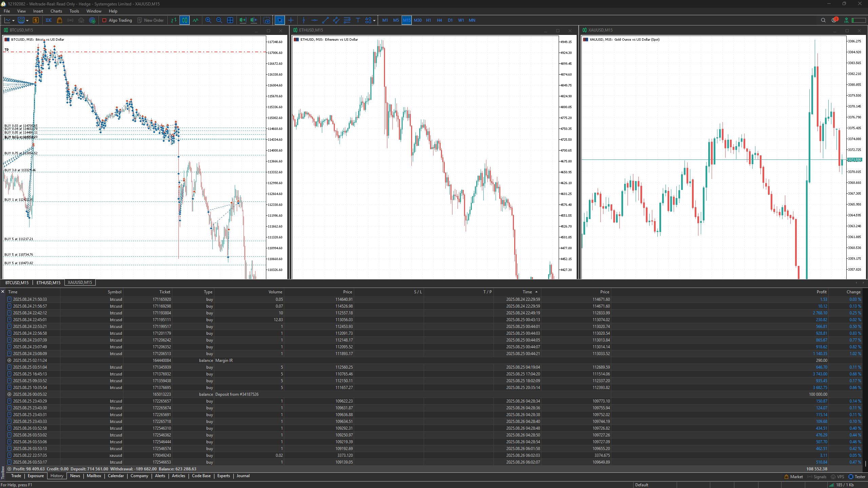The image size is (868, 488).
Task: Click the Tile Windows grid icon
Action: click(230, 20)
